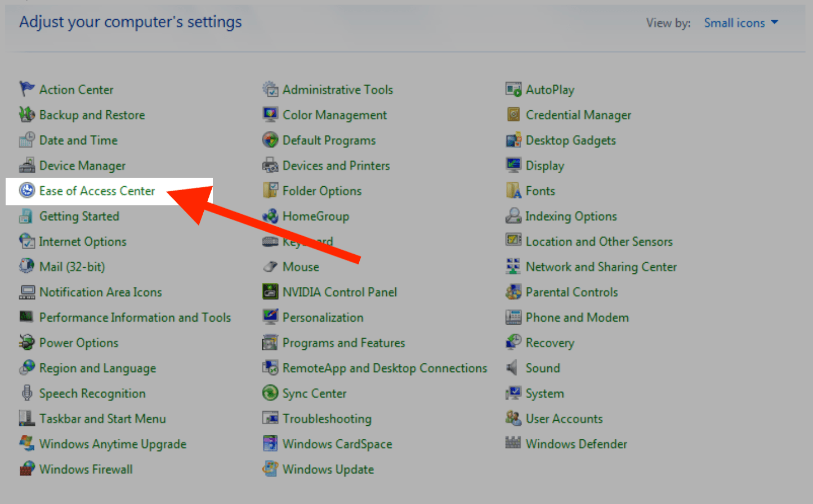Image resolution: width=813 pixels, height=504 pixels.
Task: Click the Action Center flag icon
Action: coord(26,89)
